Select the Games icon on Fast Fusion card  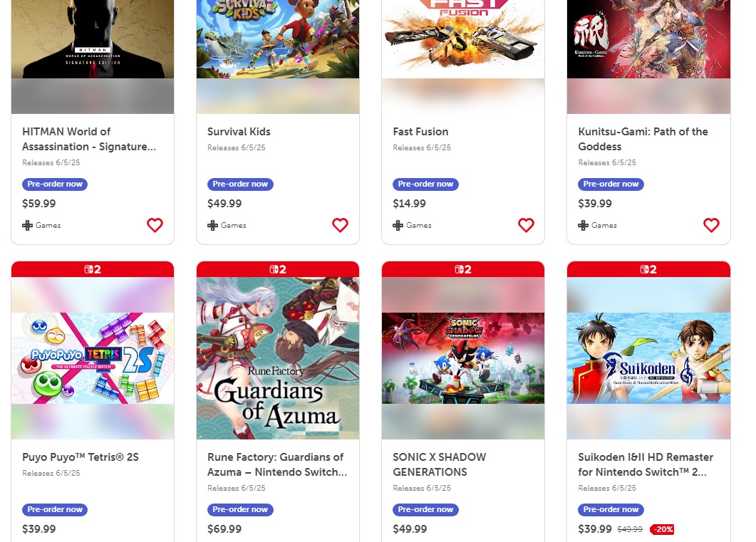[x=398, y=225]
